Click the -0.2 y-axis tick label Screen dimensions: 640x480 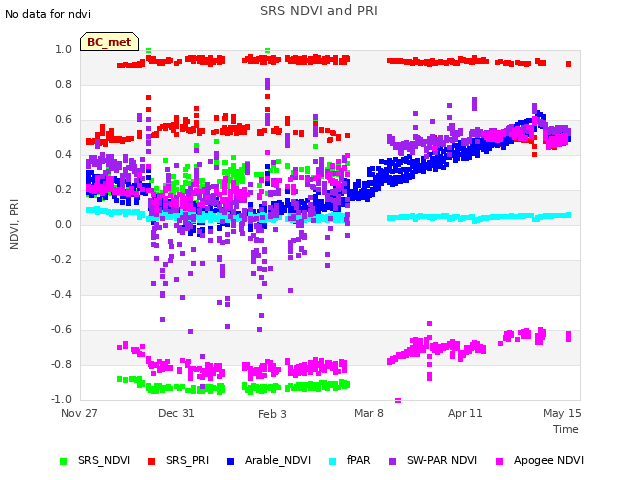click(61, 260)
